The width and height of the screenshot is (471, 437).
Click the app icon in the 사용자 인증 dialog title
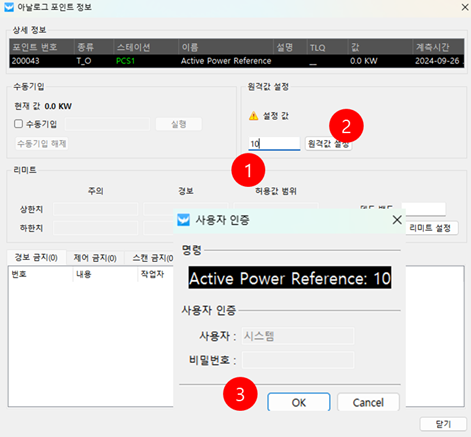tap(183, 220)
